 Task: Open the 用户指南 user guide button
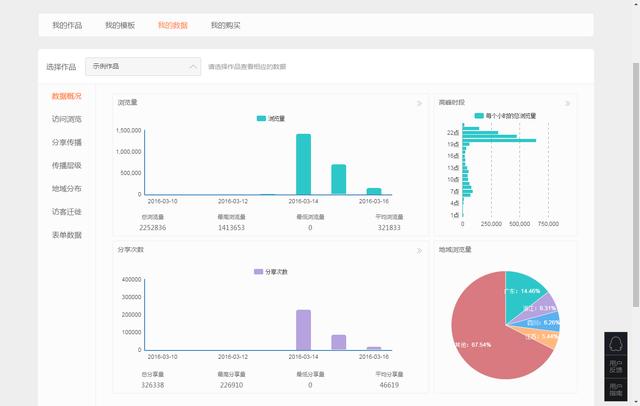[x=615, y=390]
